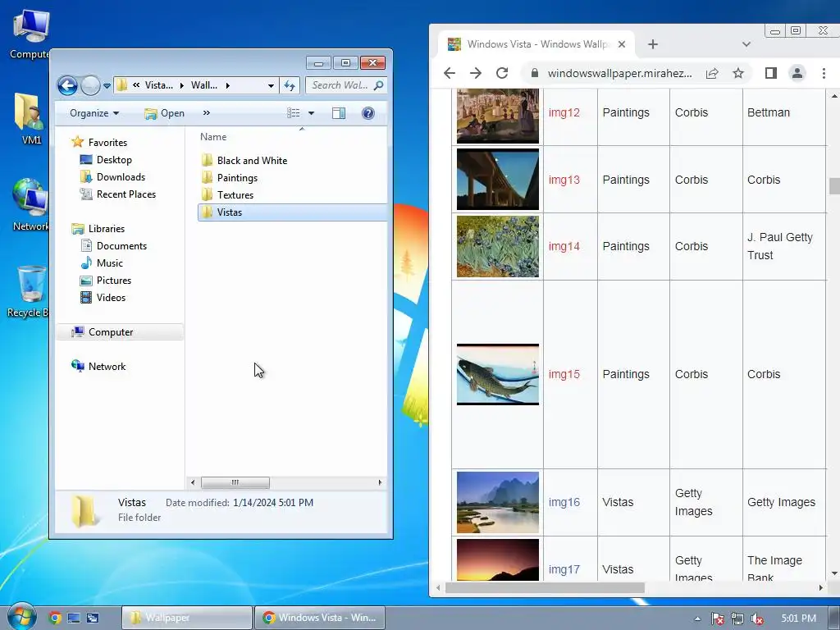Image resolution: width=840 pixels, height=630 pixels.
Task: Share this page icon in Chrome
Action: (x=712, y=73)
